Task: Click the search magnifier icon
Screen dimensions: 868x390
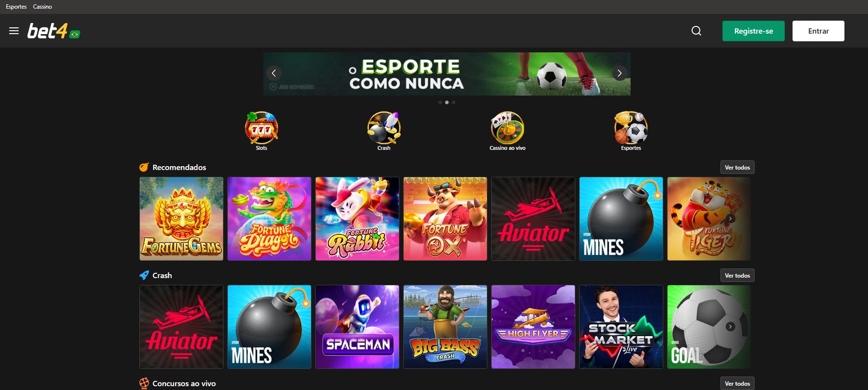Action: tap(696, 31)
